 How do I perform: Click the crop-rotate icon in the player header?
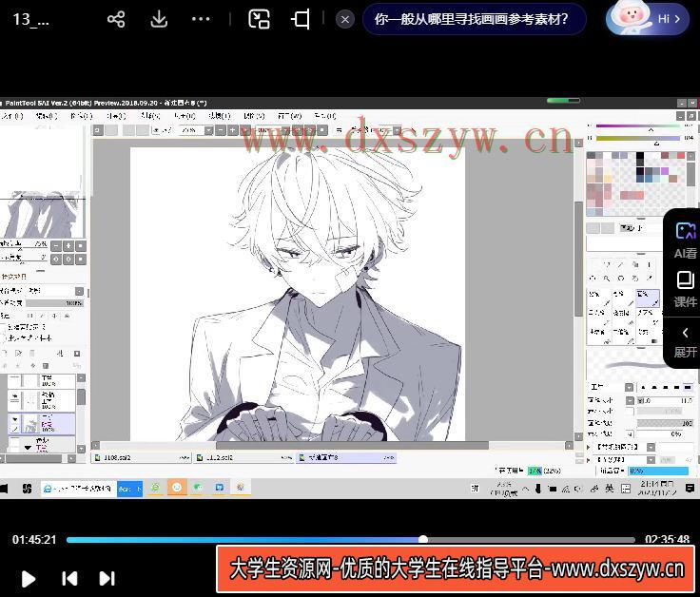[301, 19]
